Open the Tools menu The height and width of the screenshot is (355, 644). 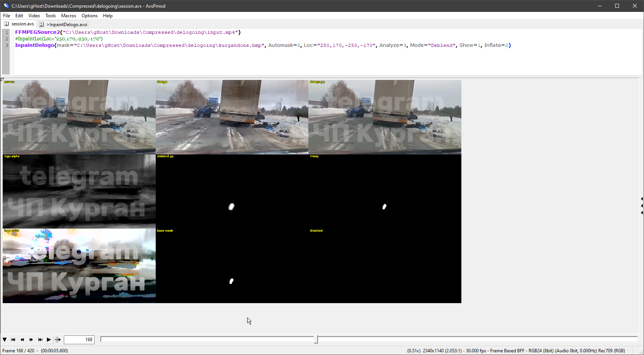pyautogui.click(x=51, y=16)
